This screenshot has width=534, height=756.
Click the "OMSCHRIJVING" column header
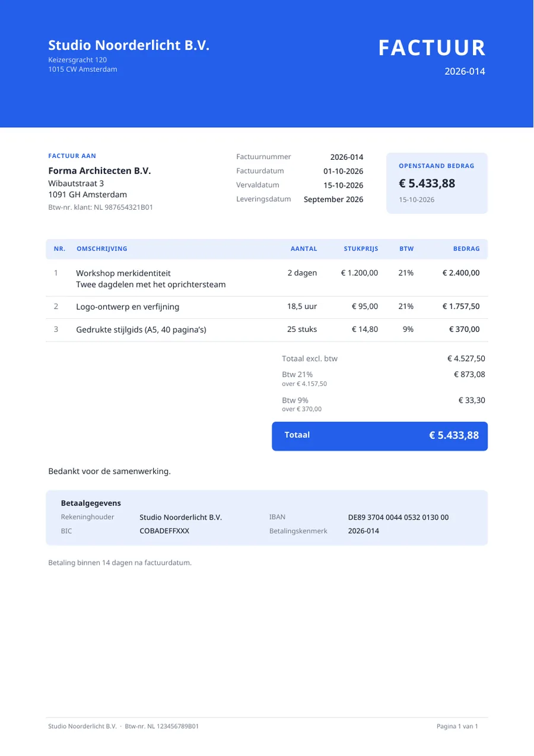(101, 249)
